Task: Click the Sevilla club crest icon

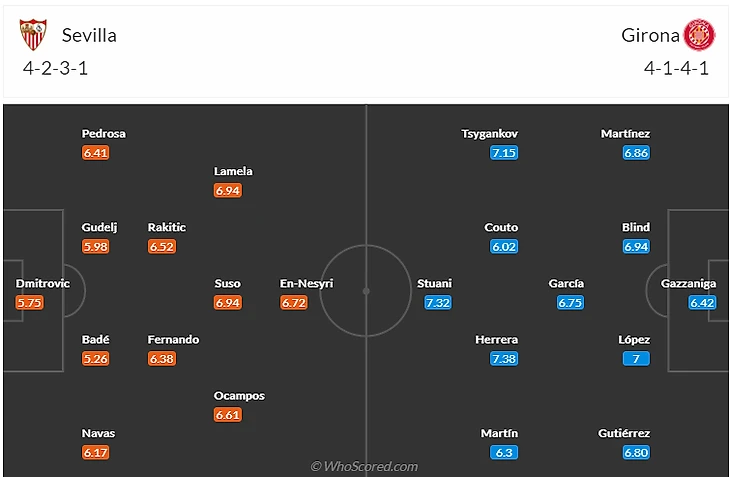Action: tap(33, 34)
